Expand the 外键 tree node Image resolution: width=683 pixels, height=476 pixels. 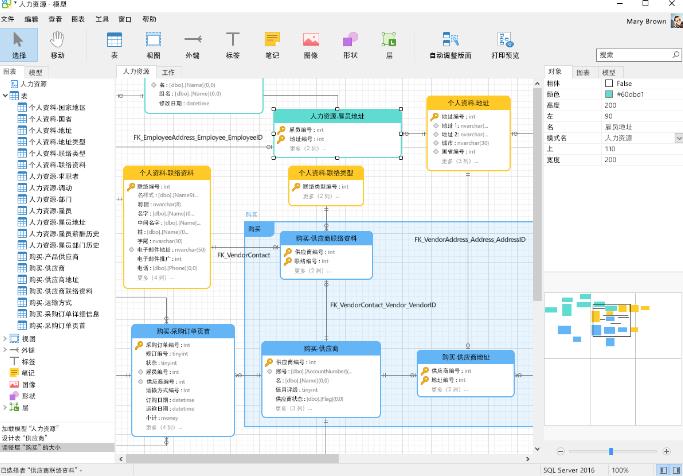pos(5,350)
